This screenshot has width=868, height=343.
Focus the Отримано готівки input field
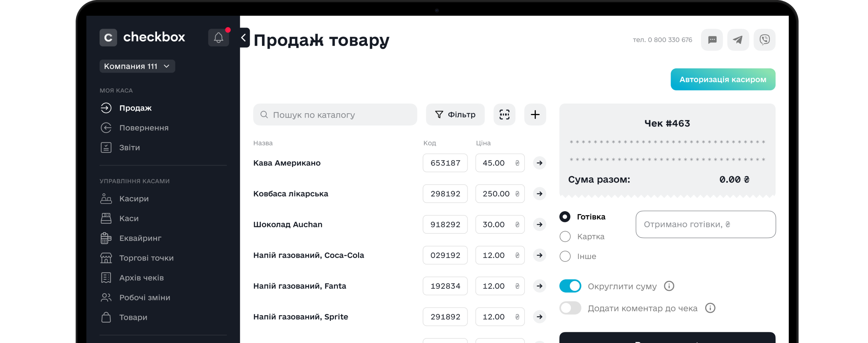pos(705,224)
